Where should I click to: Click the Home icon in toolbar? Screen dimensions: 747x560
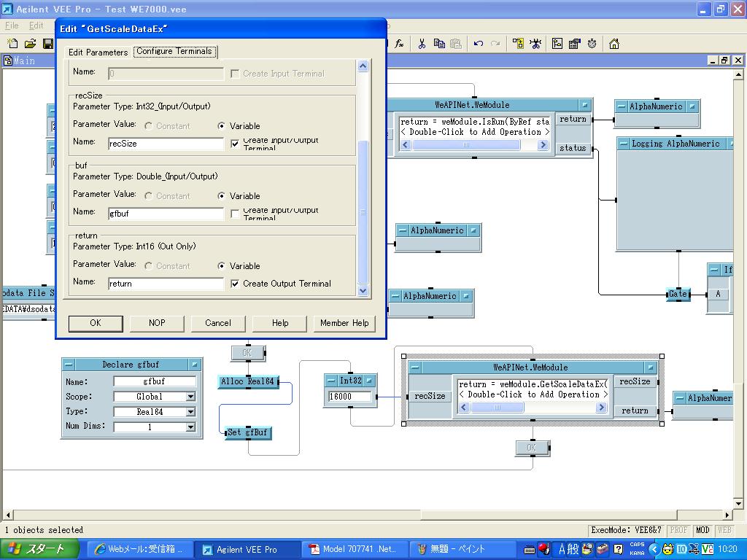614,44
